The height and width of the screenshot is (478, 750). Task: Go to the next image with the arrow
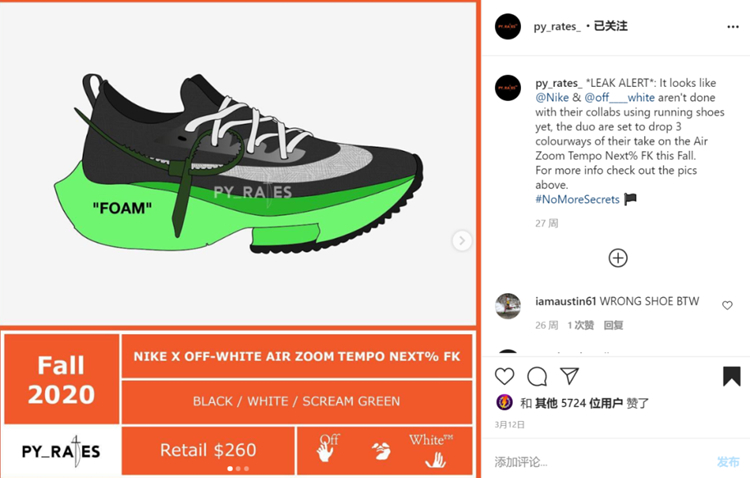462,241
